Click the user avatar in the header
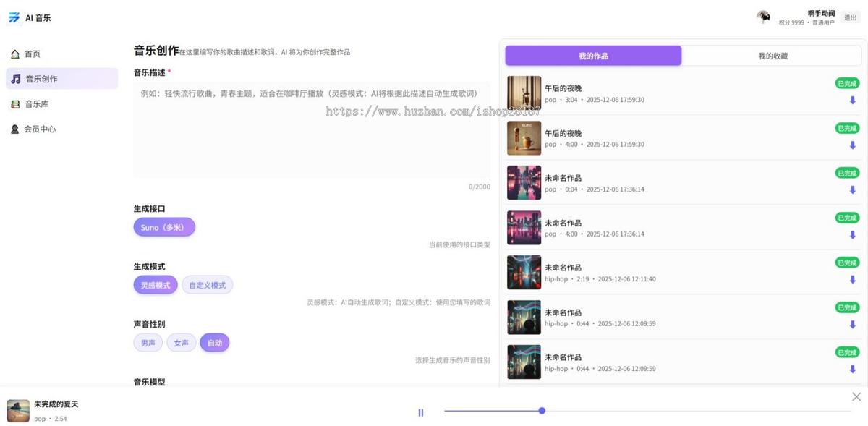Viewport: 868px width, 426px height. click(x=763, y=17)
